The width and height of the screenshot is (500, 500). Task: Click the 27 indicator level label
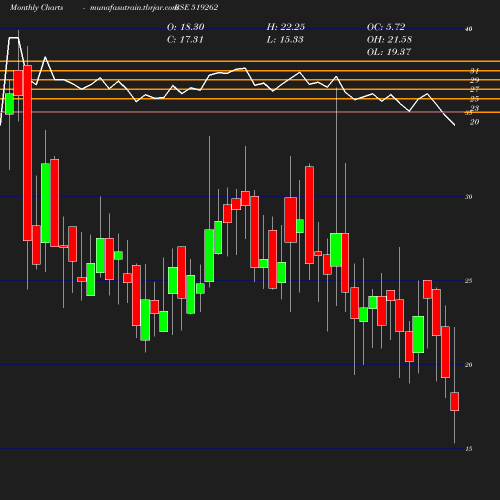point(475,89)
